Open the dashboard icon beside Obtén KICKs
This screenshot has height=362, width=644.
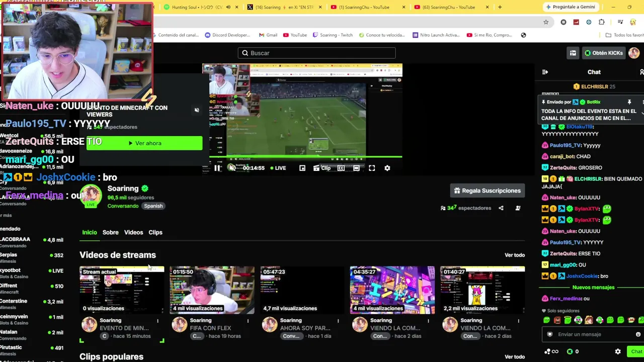click(x=573, y=53)
